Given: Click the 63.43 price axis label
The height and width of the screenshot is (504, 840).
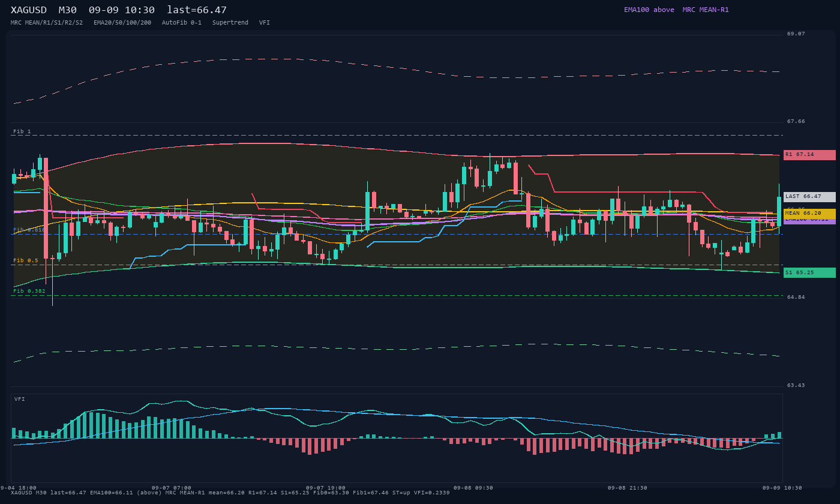Looking at the screenshot, I should coord(796,385).
